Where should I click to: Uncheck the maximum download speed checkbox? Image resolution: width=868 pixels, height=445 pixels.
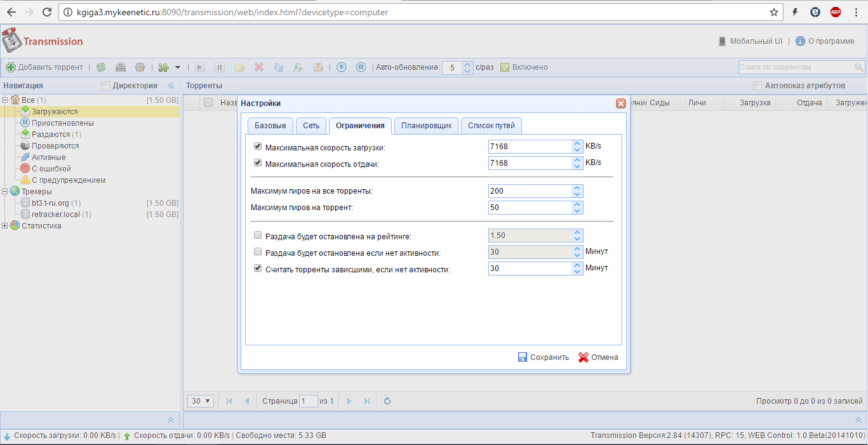(258, 147)
